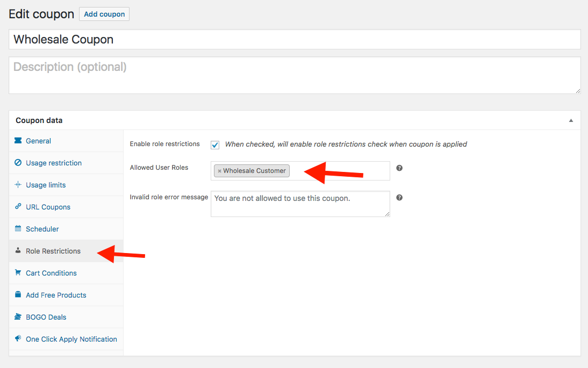Click the One Click Apply megaphone icon
Image resolution: width=588 pixels, height=368 pixels.
point(18,339)
